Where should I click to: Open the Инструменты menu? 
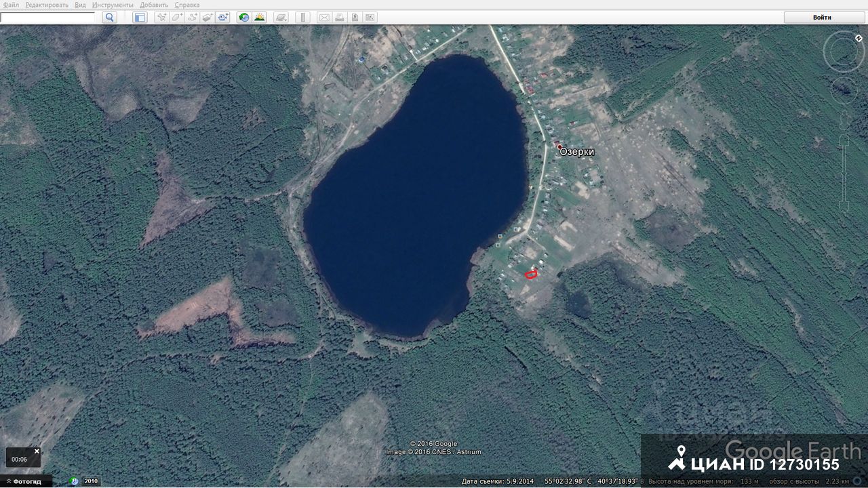(113, 5)
